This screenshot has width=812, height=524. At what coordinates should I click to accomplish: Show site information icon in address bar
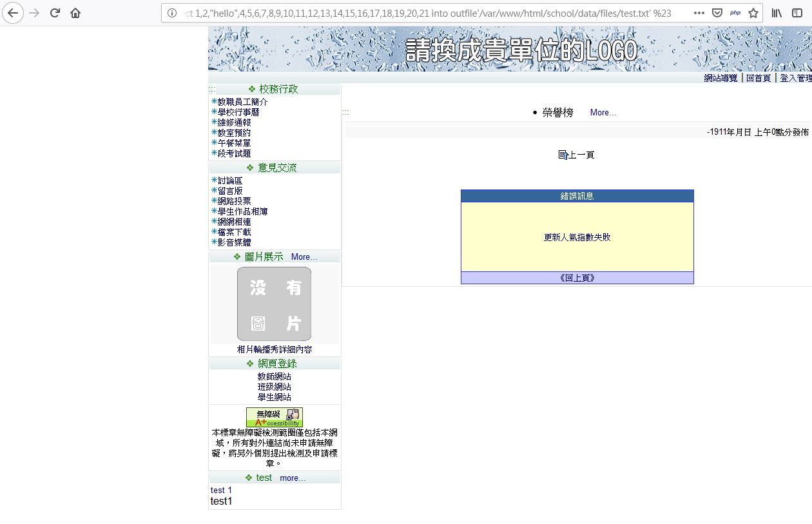tap(172, 13)
